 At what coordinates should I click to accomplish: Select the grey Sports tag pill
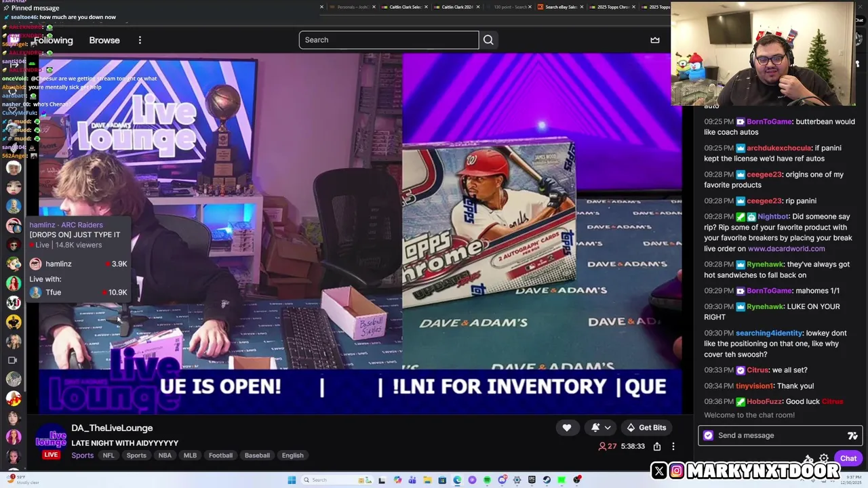point(136,455)
